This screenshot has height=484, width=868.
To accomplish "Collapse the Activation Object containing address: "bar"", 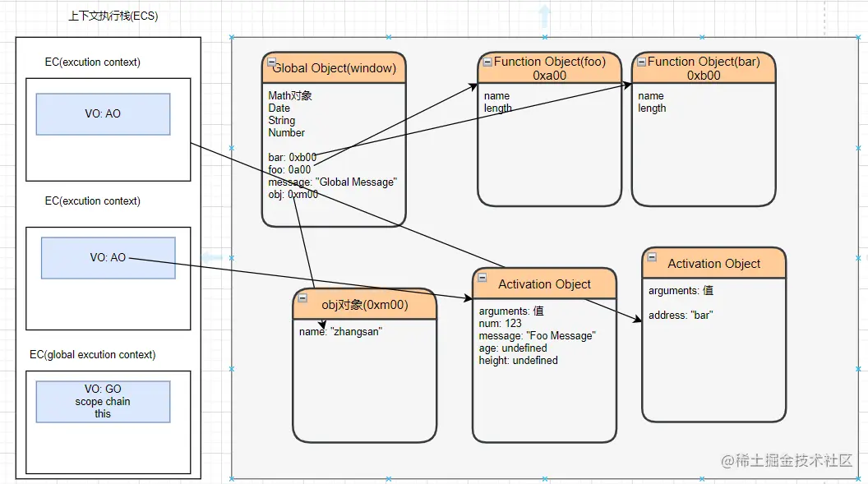I will tap(652, 256).
